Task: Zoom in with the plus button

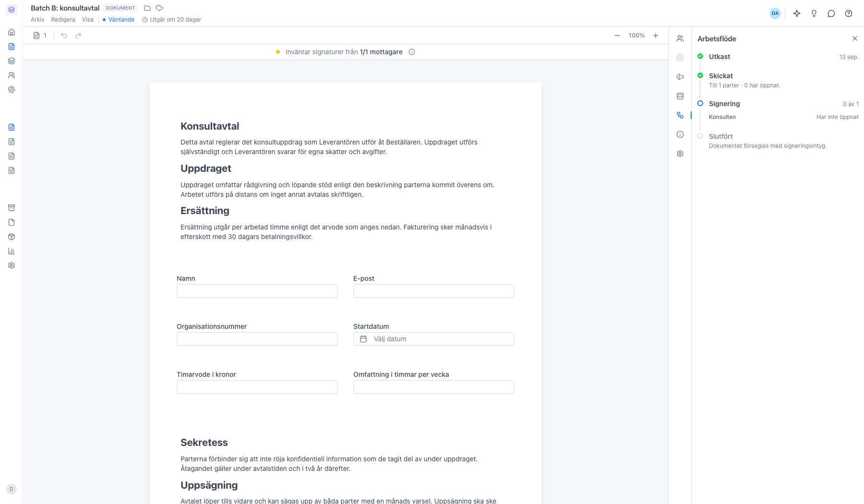Action: pos(656,36)
